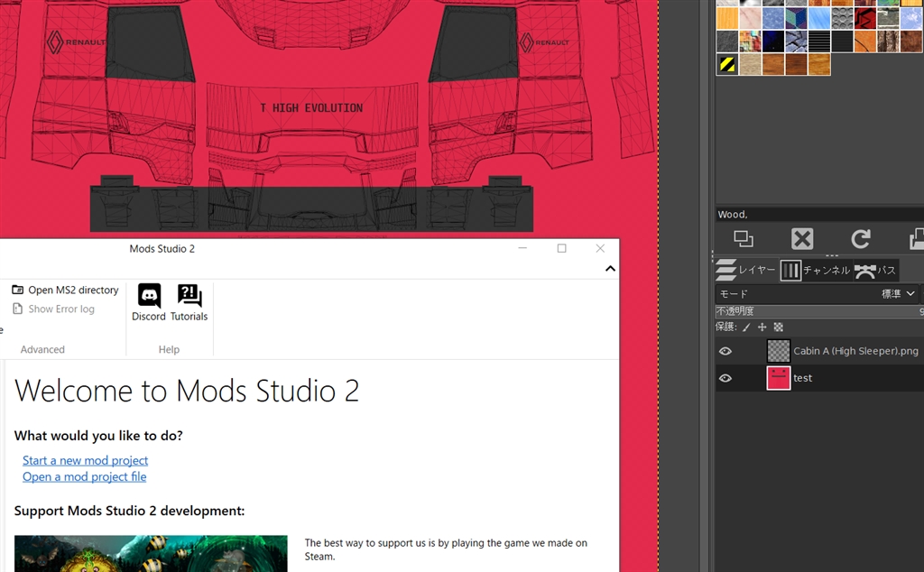The height and width of the screenshot is (572, 924).
Task: Open the Tutorials help icon
Action: pos(189,302)
